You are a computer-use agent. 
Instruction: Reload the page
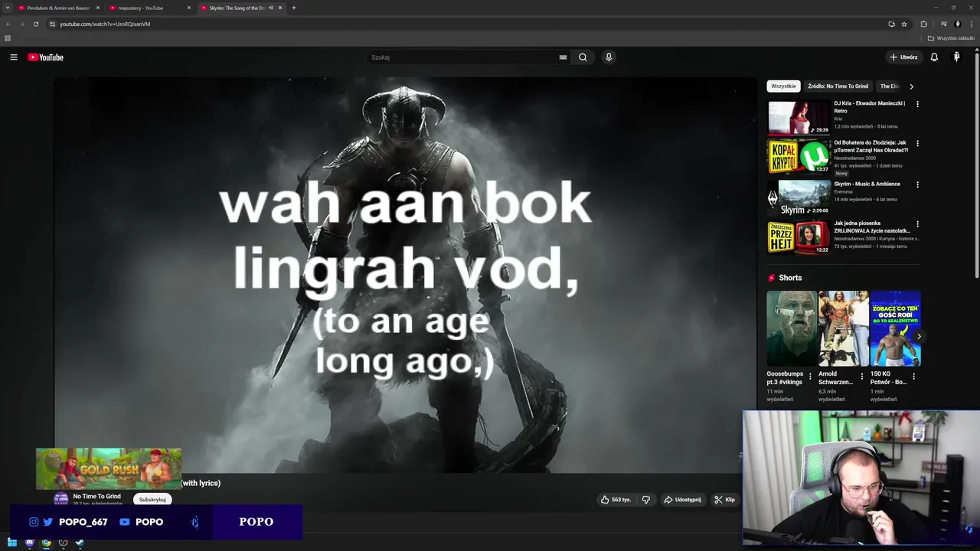35,24
